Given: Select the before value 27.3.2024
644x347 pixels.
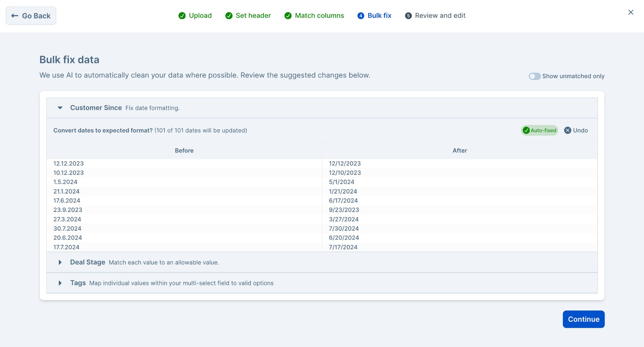Looking at the screenshot, I should [67, 220].
